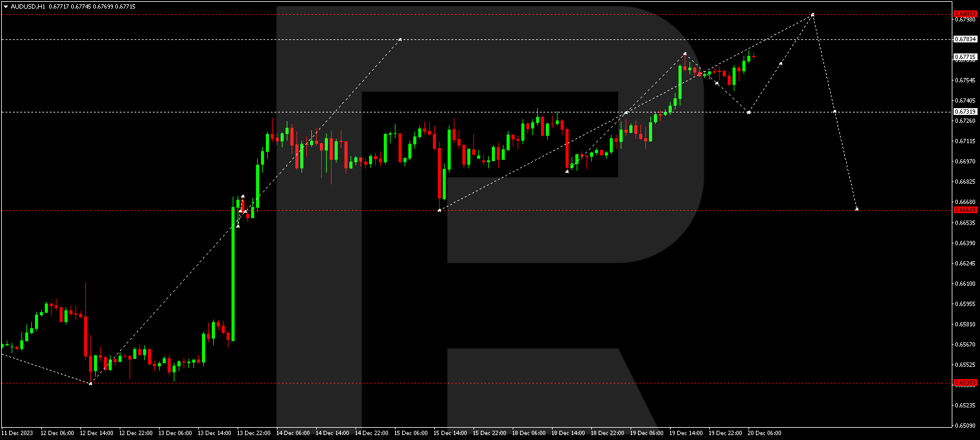The image size is (980, 440).
Task: Click the 13 Dec 14:00 time label
Action: click(214, 433)
